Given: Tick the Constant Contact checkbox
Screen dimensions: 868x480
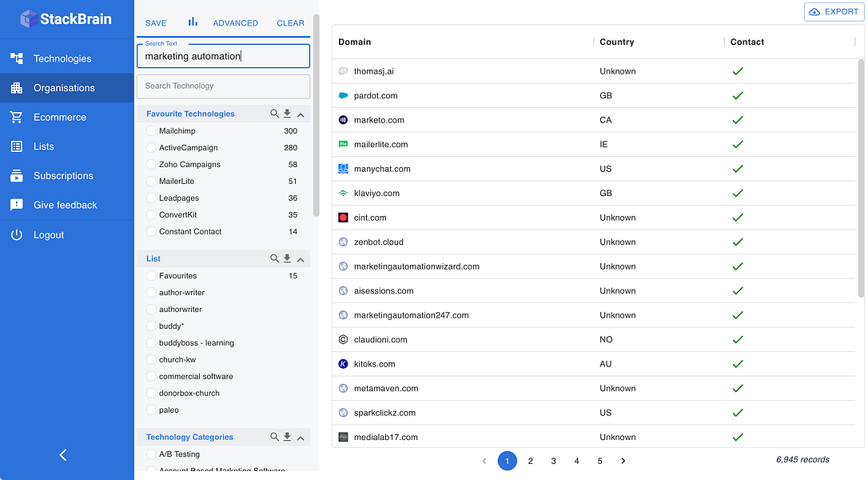Looking at the screenshot, I should [x=150, y=231].
